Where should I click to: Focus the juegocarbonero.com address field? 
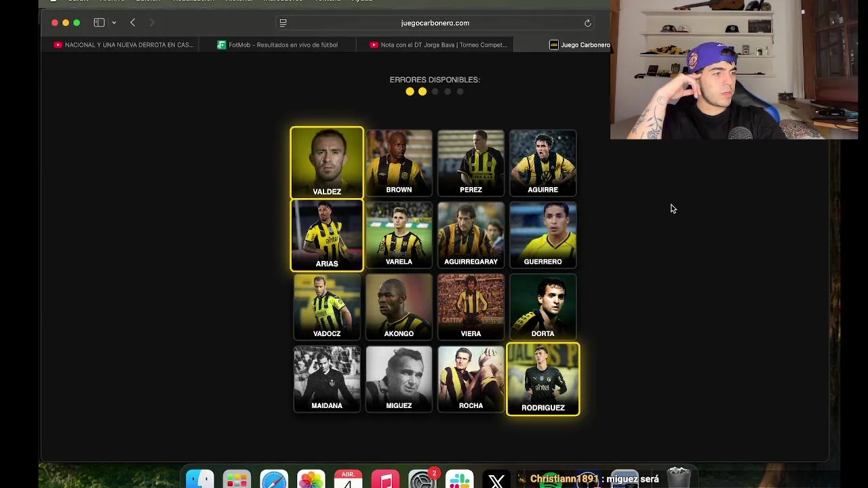pyautogui.click(x=435, y=22)
